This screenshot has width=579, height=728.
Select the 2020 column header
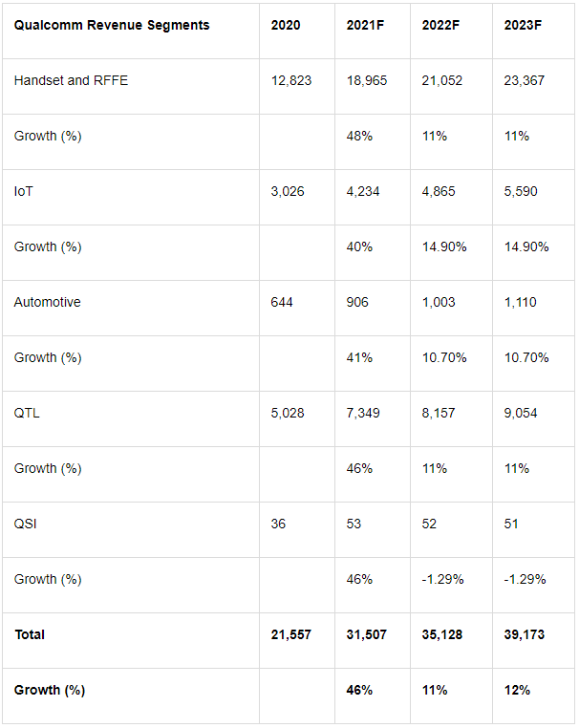286,25
